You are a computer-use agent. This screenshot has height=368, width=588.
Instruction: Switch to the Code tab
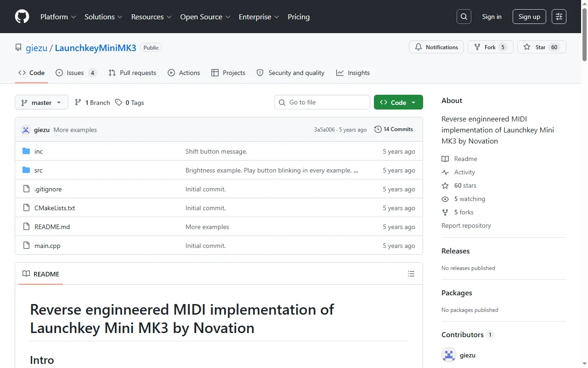(31, 73)
